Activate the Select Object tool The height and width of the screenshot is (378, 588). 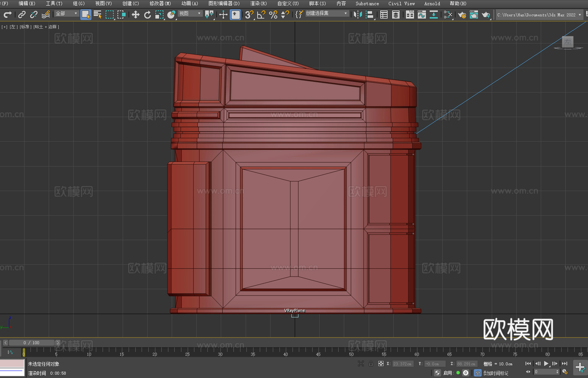click(x=86, y=14)
